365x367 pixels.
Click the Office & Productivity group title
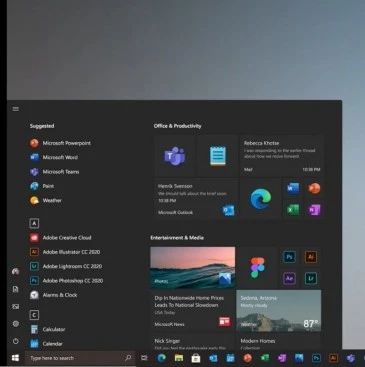coord(177,126)
